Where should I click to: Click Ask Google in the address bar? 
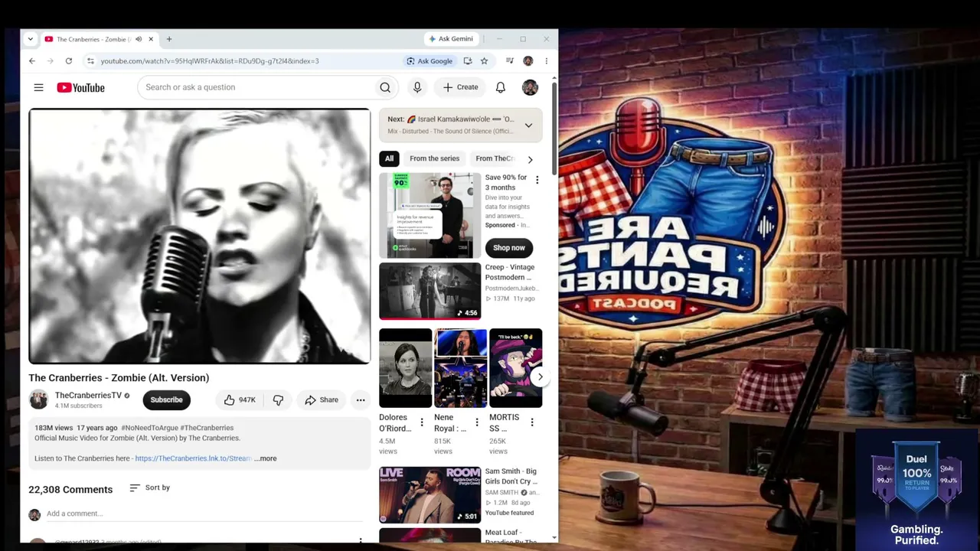coord(430,61)
